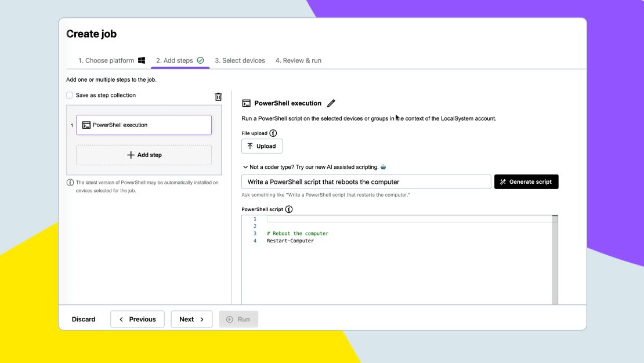Viewport: 644px width, 363px height.
Task: Switch to Choose platform tab
Action: (106, 60)
